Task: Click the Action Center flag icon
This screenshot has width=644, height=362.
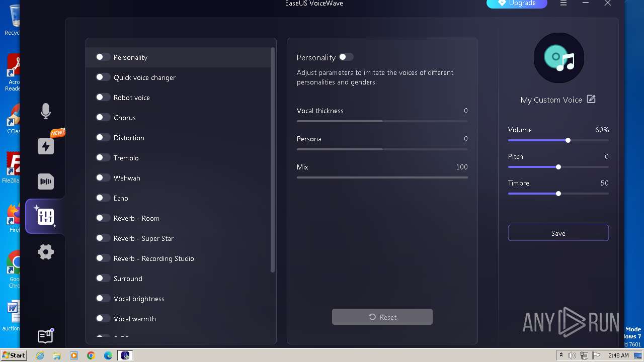Action: pyautogui.click(x=595, y=355)
